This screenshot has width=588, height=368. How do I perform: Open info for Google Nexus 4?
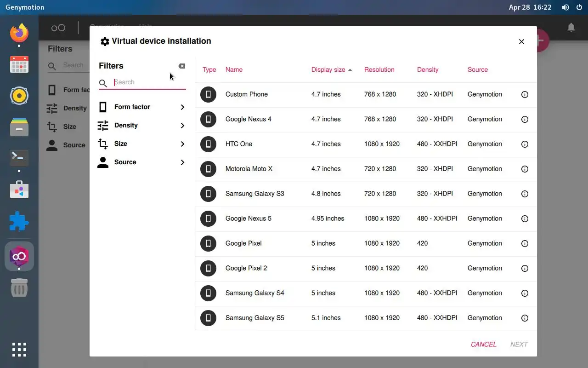(x=525, y=119)
